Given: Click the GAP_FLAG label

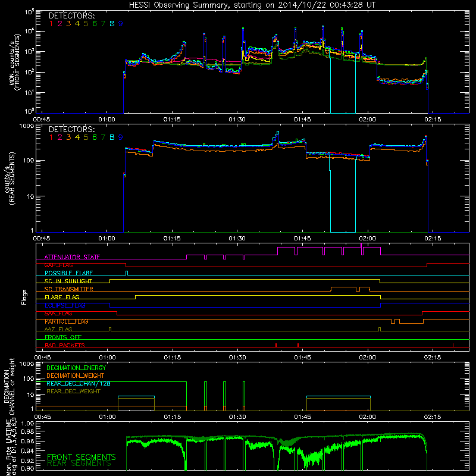Looking at the screenshot, I should coord(58,265).
